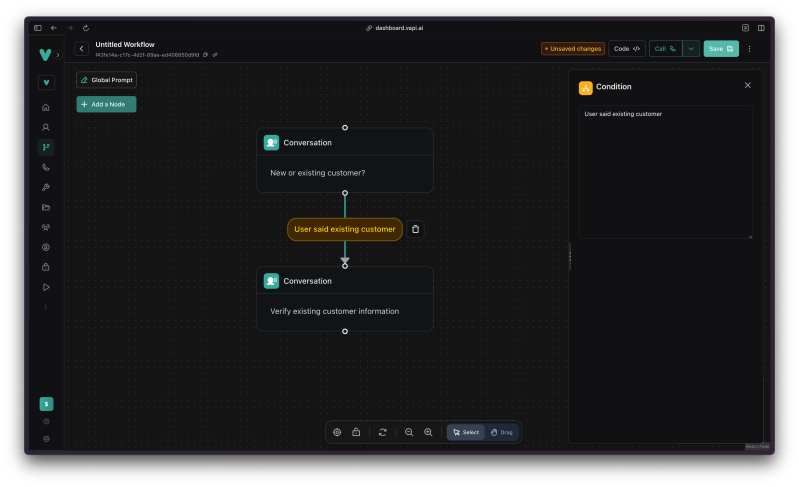Toggle split view icon in browser
This screenshot has height=487, width=799.
pos(761,28)
